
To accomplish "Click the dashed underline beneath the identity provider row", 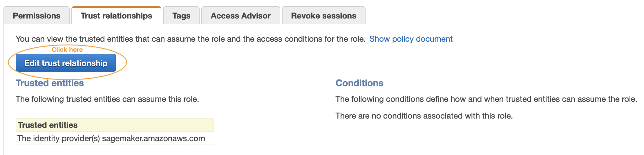I will (115, 145).
